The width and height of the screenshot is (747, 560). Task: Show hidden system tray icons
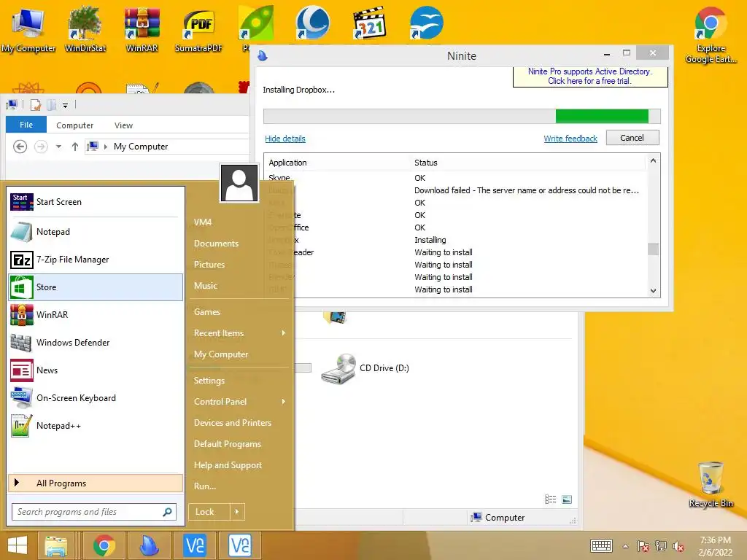[625, 546]
